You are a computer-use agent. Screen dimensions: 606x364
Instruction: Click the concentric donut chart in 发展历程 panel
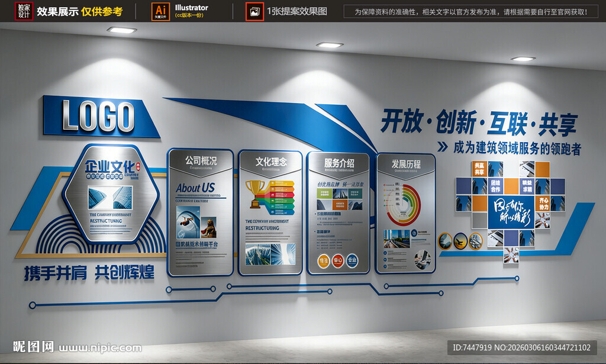coord(402,204)
